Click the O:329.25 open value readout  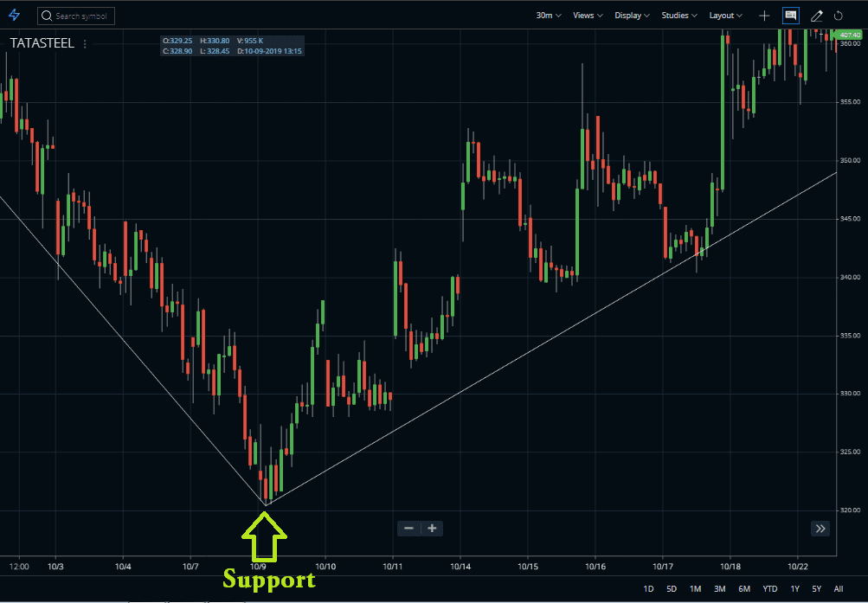point(177,41)
